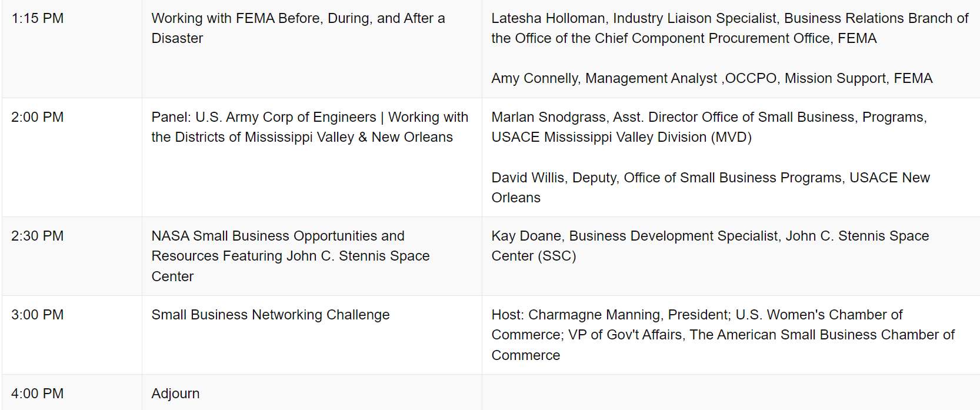
Task: Click the empty speaker cell beside Adjourn
Action: [x=731, y=392]
